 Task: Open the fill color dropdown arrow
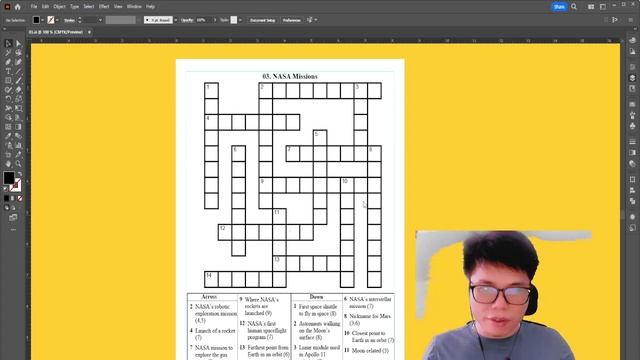click(x=42, y=20)
